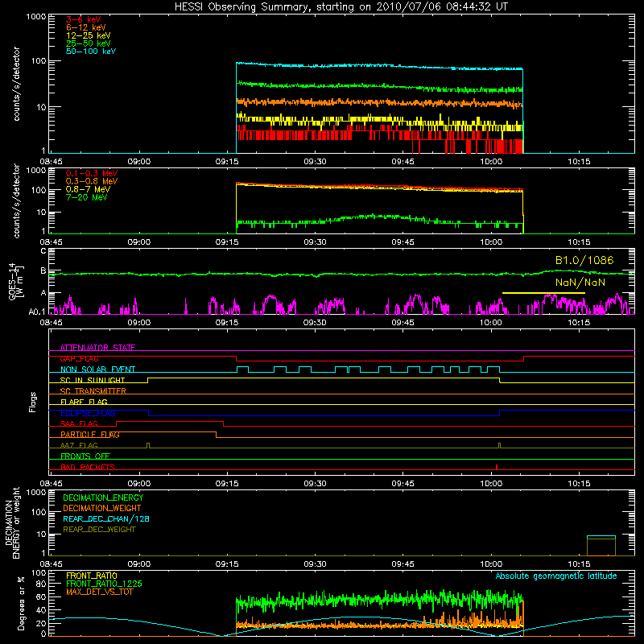The height and width of the screenshot is (644, 644).
Task: Click the NaN/NaN annotation in GOES panel
Action: point(580,283)
